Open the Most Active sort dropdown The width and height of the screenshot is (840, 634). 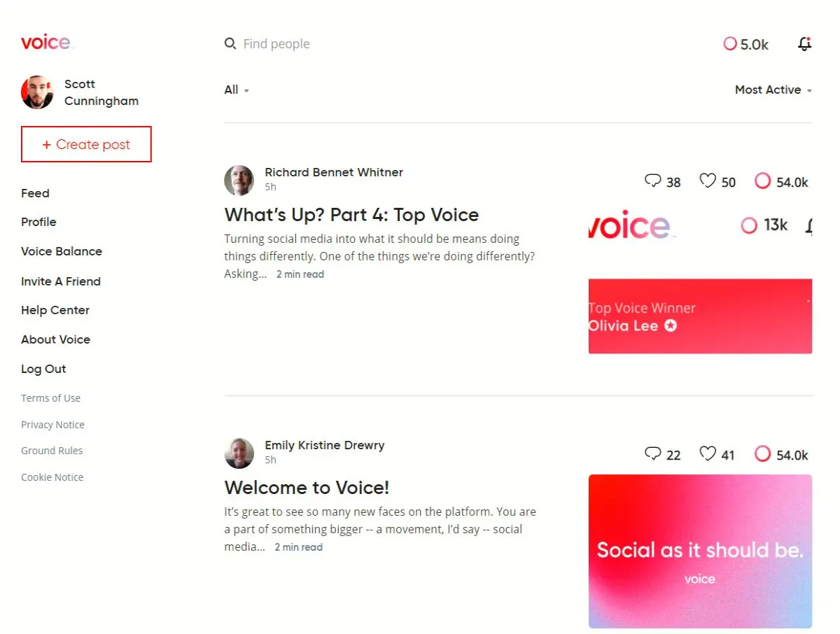[773, 90]
